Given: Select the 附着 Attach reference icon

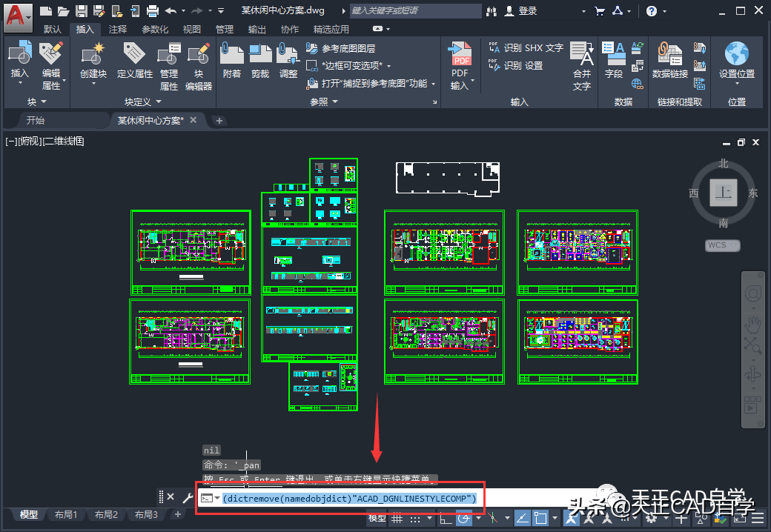Looking at the screenshot, I should point(232,55).
